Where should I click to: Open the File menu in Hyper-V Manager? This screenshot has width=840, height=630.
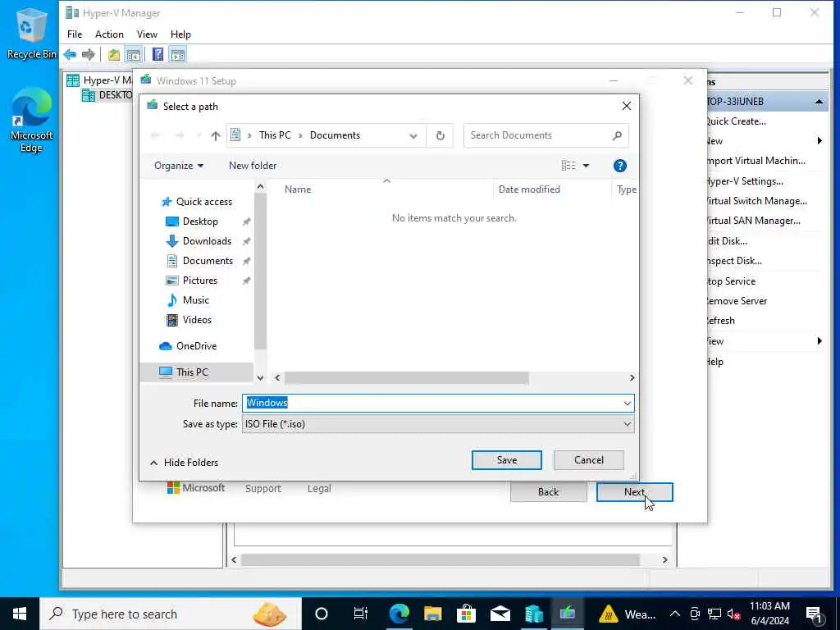pyautogui.click(x=75, y=34)
